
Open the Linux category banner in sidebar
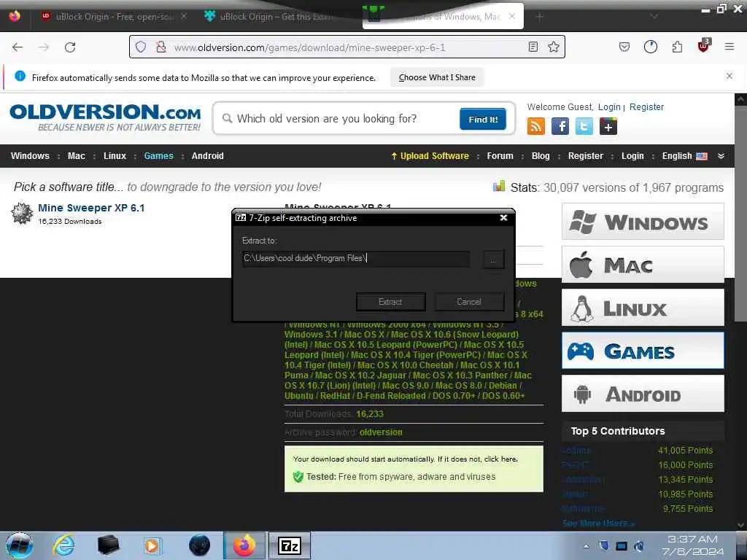tap(643, 308)
